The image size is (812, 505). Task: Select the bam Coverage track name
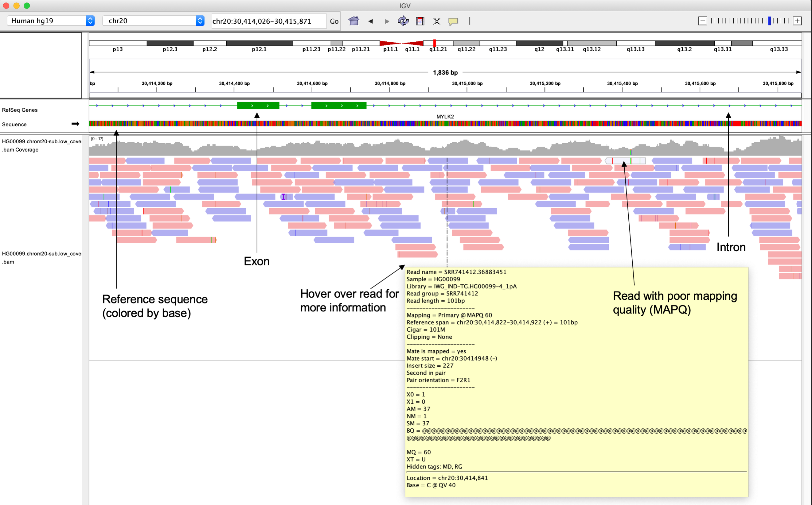20,149
